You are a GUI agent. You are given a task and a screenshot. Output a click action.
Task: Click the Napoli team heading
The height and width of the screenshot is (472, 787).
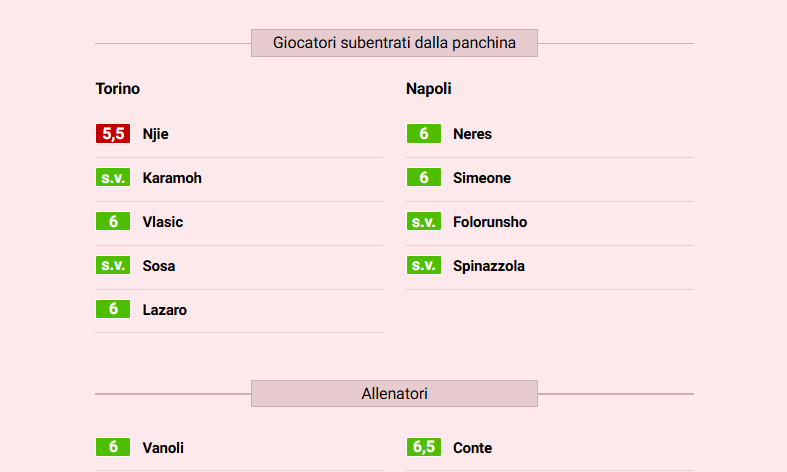[x=429, y=89]
